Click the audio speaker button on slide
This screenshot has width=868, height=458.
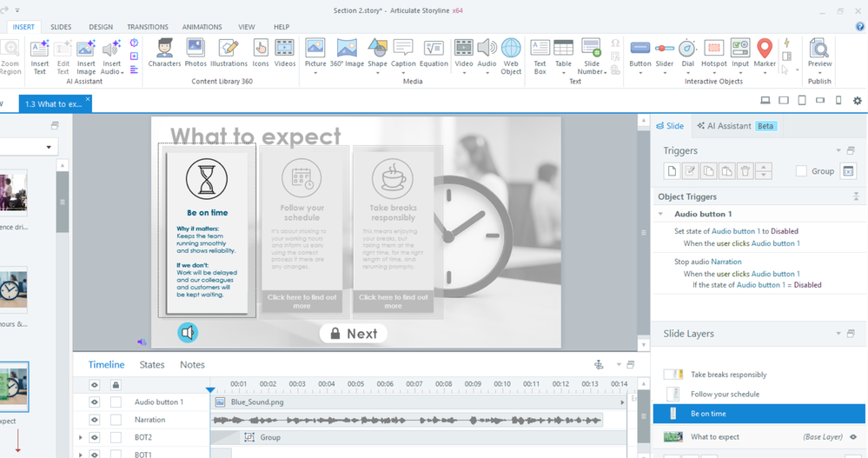(188, 332)
